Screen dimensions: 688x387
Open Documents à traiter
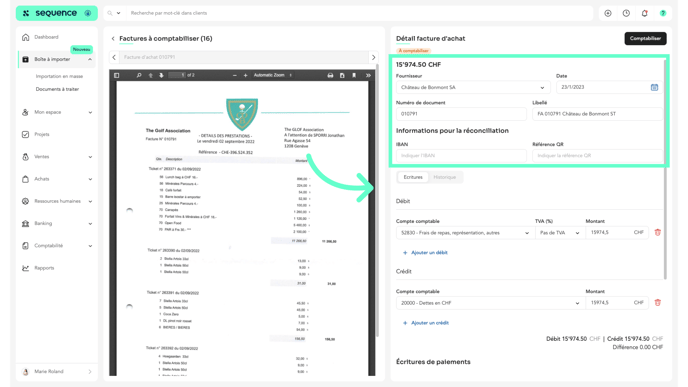tap(57, 89)
